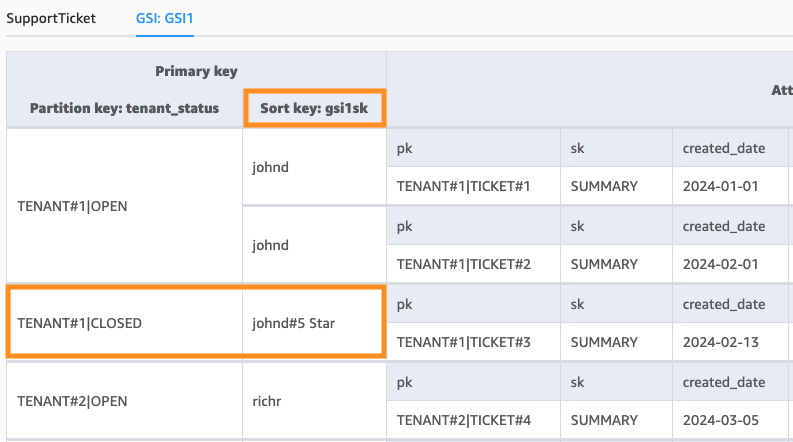Select the TENANT#1|CLOSED partition key cell
The height and width of the screenshot is (442, 793).
pyautogui.click(x=80, y=323)
